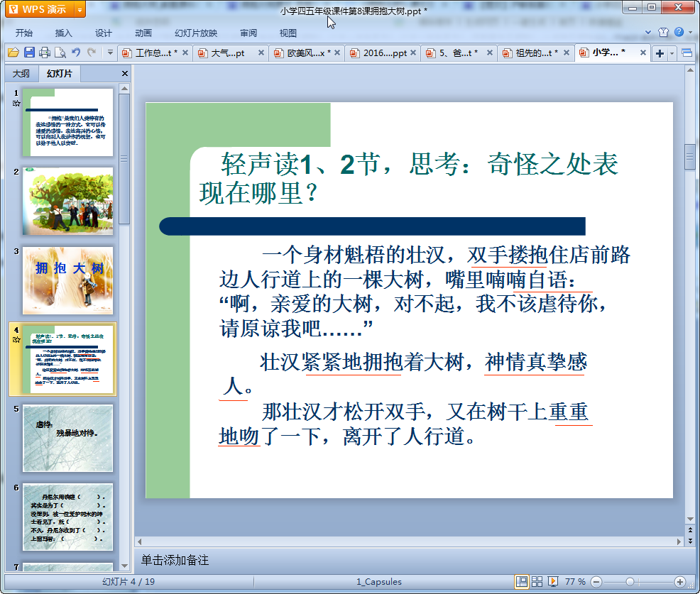Click the 77 % zoom level
Screen dimensions: 700x594
[x=576, y=581]
